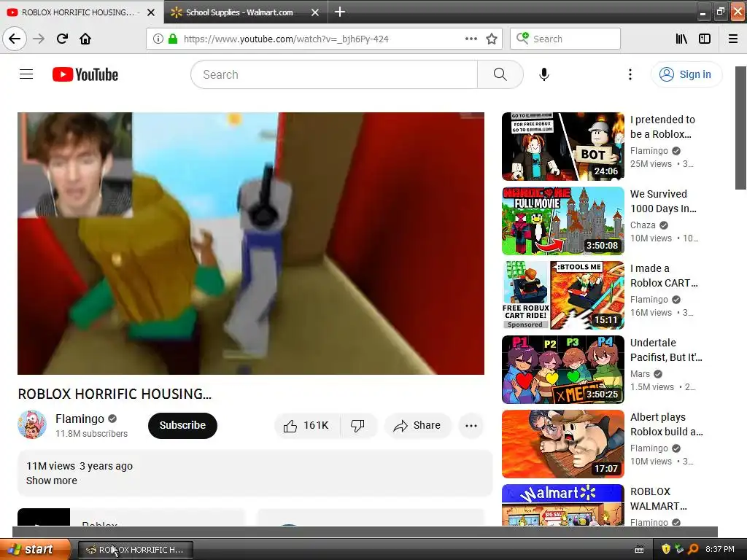Open Roblox CART ride video thumbnail

click(x=562, y=295)
